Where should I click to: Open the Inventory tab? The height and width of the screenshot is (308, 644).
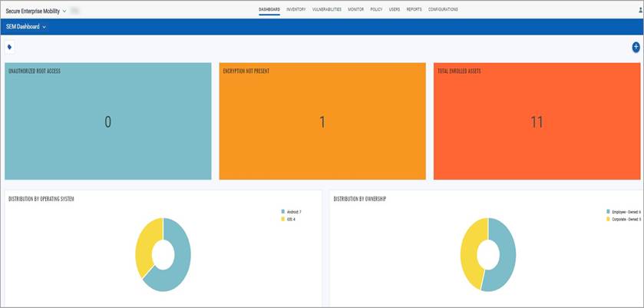coord(296,9)
